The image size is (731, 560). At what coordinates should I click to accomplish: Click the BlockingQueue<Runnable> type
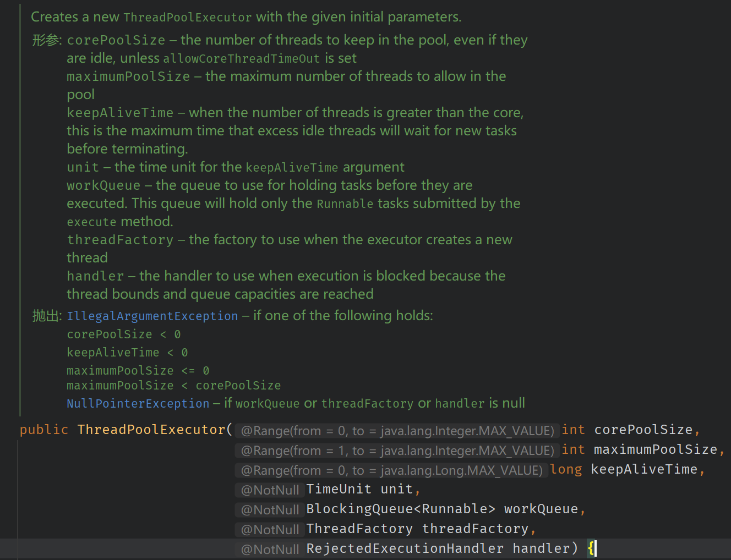[x=401, y=509]
